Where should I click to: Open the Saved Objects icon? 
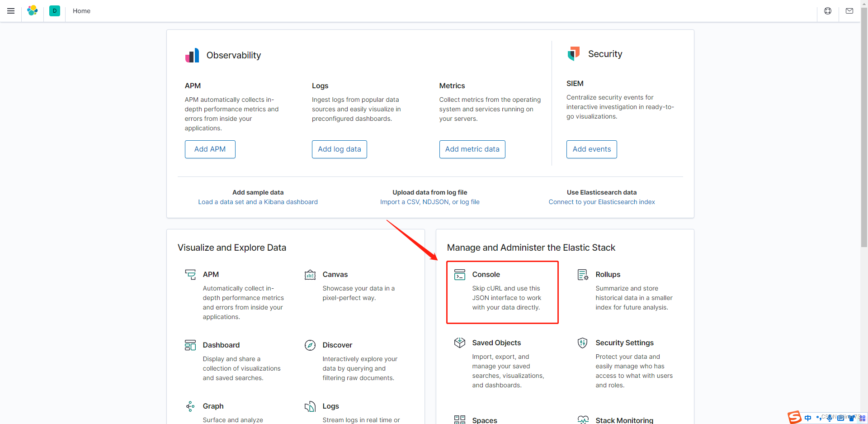[x=460, y=343]
